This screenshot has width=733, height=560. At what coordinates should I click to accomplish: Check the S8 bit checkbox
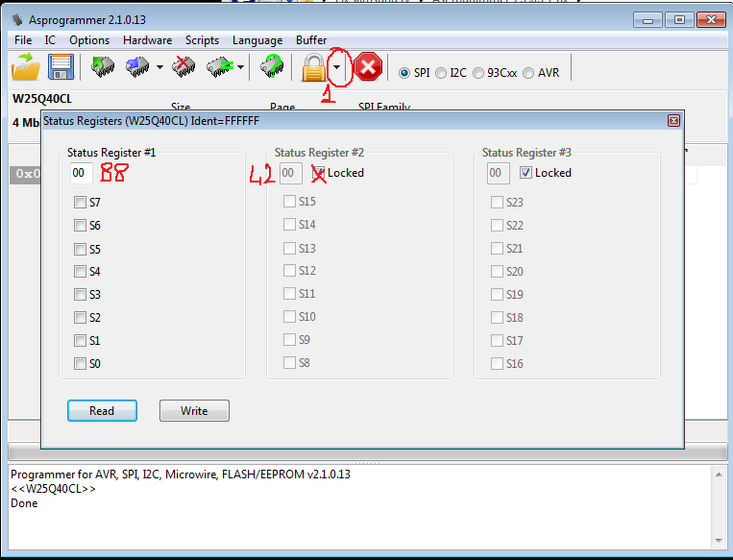click(x=289, y=362)
